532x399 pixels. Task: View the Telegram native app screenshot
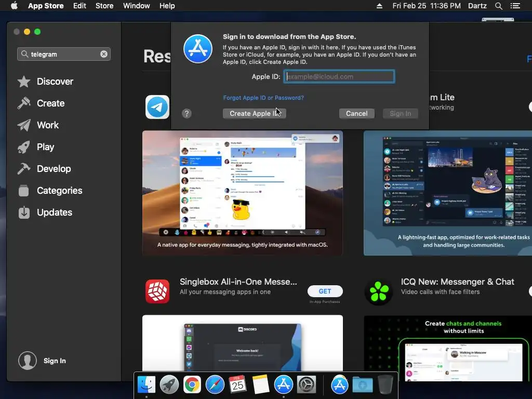[243, 193]
